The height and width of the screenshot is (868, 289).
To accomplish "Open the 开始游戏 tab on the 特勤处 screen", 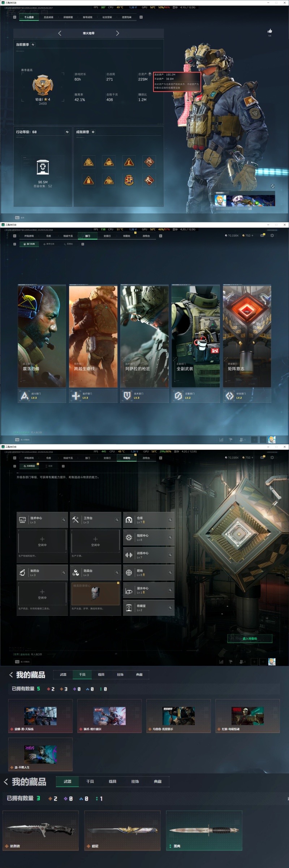I will pos(29,458).
